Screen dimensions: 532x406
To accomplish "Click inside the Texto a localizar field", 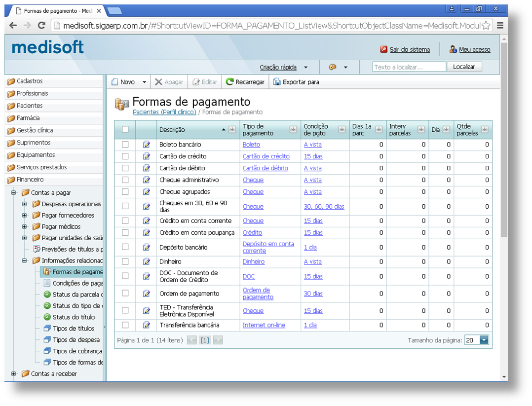I will coord(409,66).
